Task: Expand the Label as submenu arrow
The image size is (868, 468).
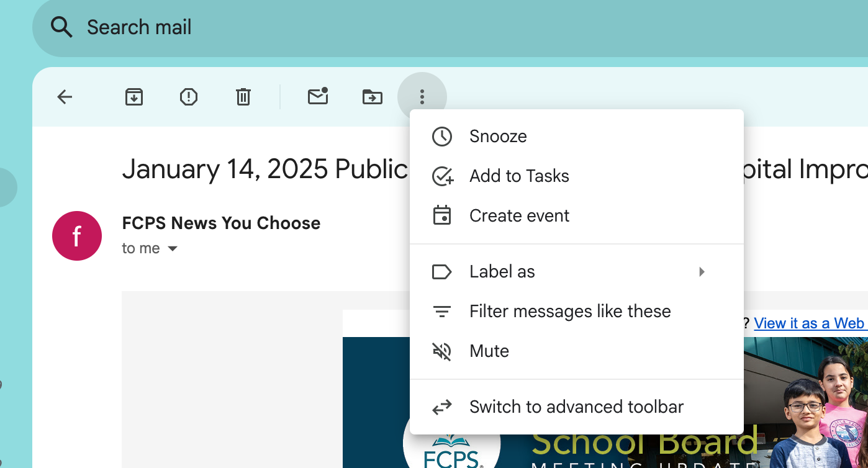Action: 702,272
